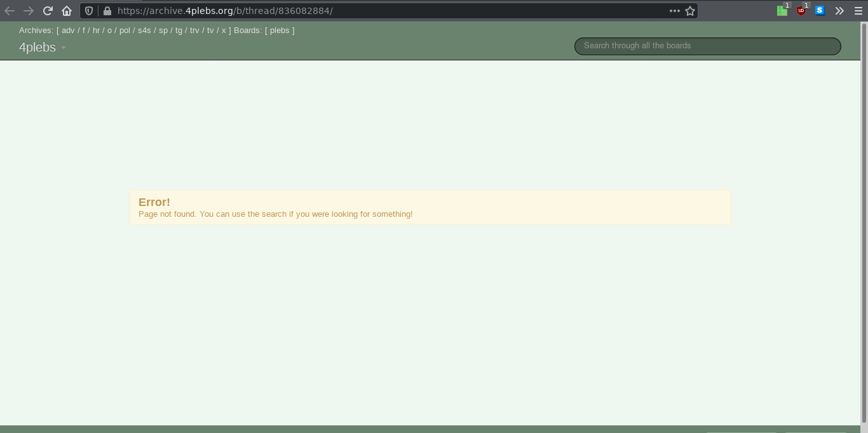868x433 pixels.
Task: Reload the page with the refresh icon
Action: [x=48, y=11]
